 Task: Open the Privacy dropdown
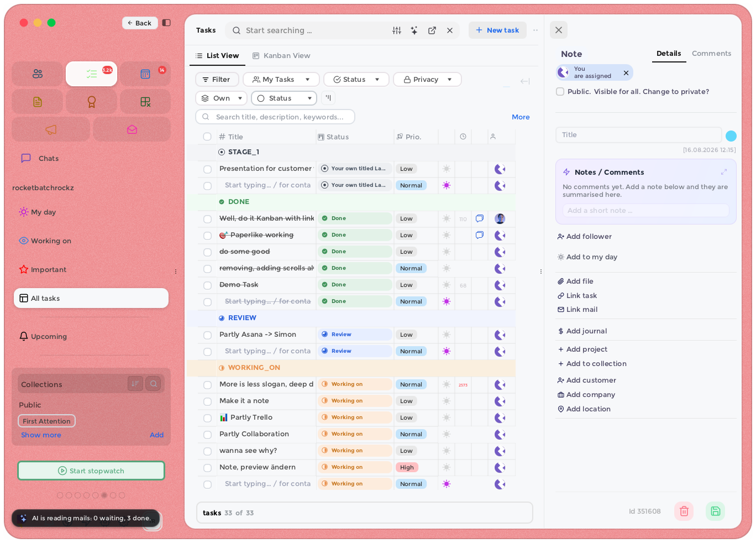427,80
